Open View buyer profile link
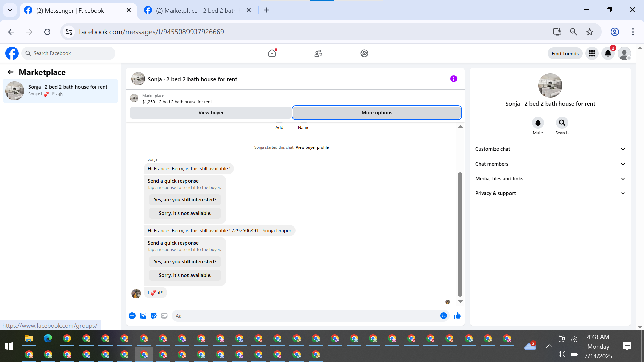Screen dimensions: 644x362 [x=312, y=147]
